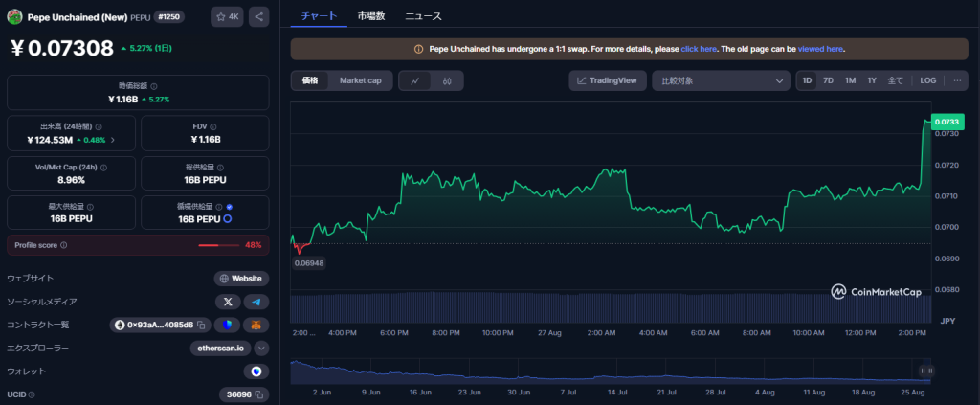Screen dimensions: 980x405
Task: Open info icon next to 出来高 (24時間)
Action: [x=99, y=126]
